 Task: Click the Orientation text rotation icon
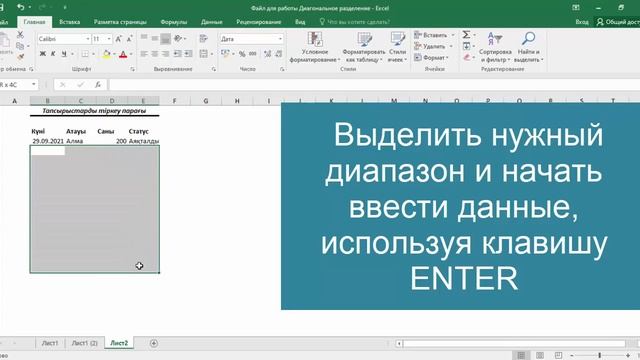(x=178, y=38)
